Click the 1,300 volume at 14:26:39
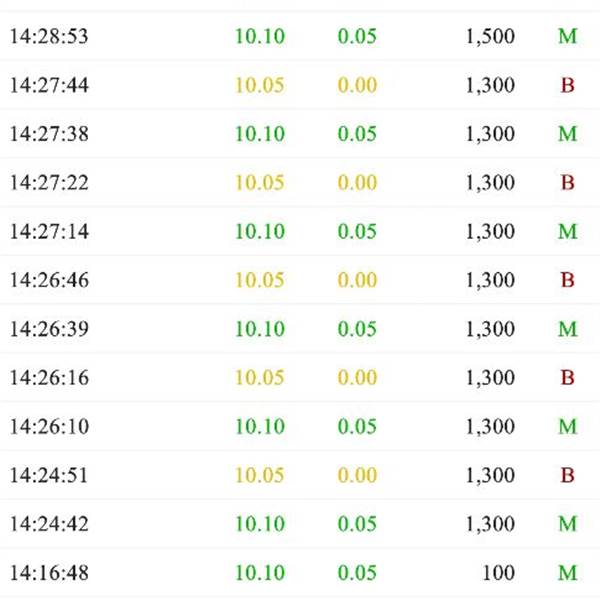600x600 pixels. (x=490, y=330)
